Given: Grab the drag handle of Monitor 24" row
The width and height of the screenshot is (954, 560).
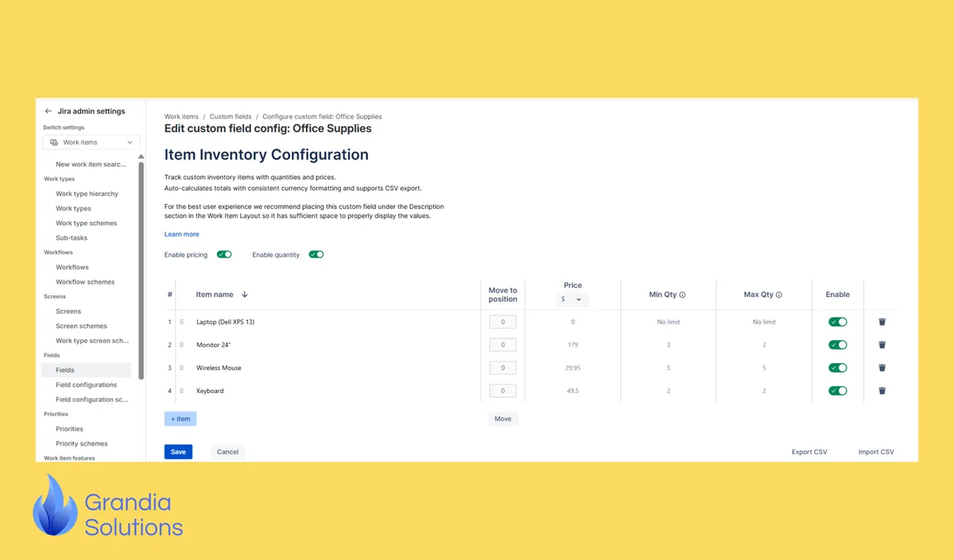Looking at the screenshot, I should (x=181, y=345).
